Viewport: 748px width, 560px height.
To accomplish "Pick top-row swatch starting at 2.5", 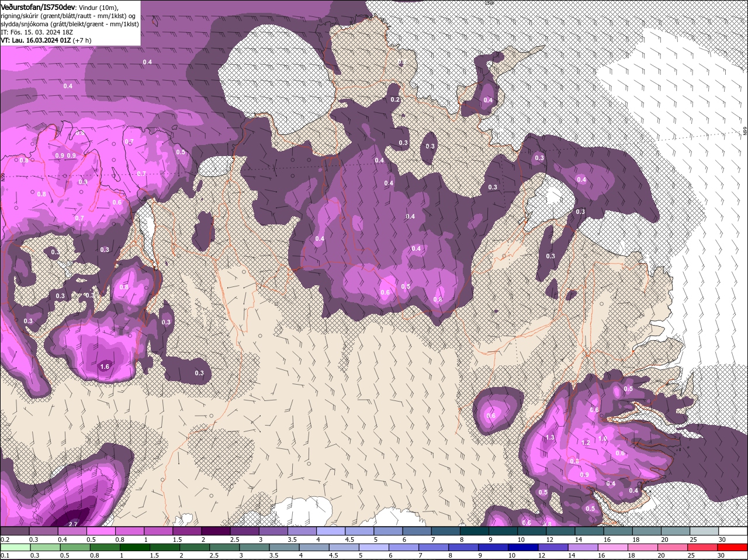I will (x=244, y=531).
